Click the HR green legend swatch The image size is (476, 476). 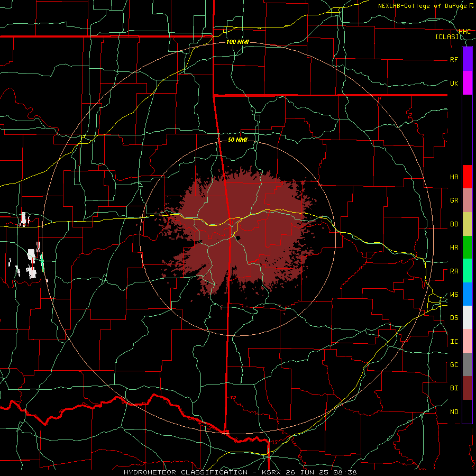click(467, 248)
